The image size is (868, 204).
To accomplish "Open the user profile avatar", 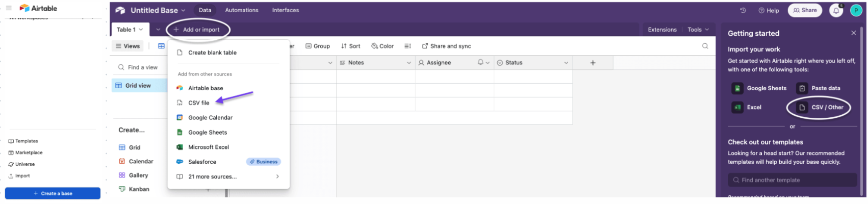I will pyautogui.click(x=856, y=10).
